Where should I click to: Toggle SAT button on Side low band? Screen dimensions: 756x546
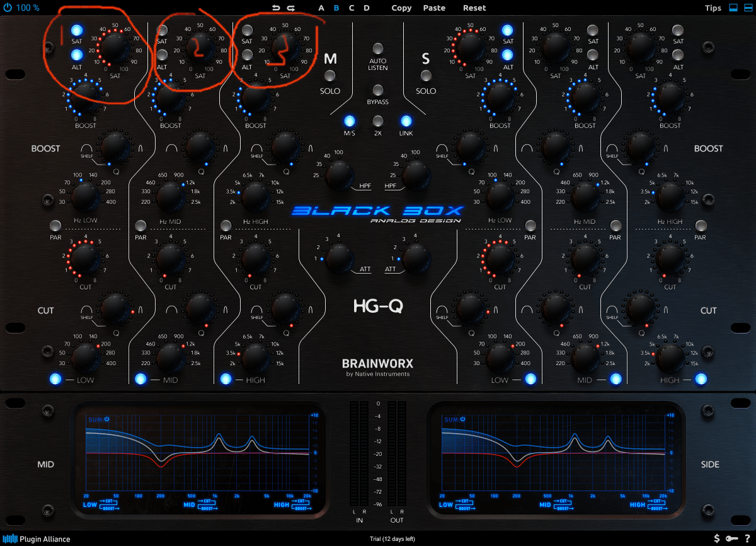pos(508,30)
